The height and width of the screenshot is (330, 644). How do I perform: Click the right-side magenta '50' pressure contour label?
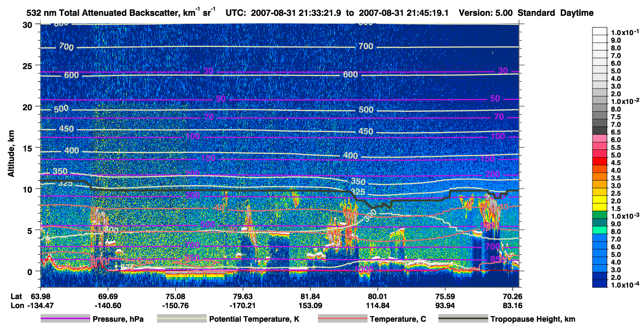(495, 98)
